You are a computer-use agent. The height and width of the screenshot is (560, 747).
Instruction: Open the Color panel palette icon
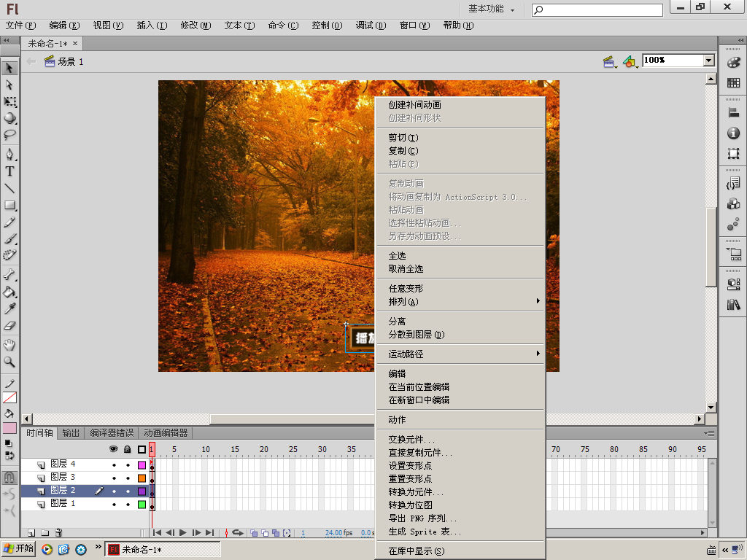point(734,63)
